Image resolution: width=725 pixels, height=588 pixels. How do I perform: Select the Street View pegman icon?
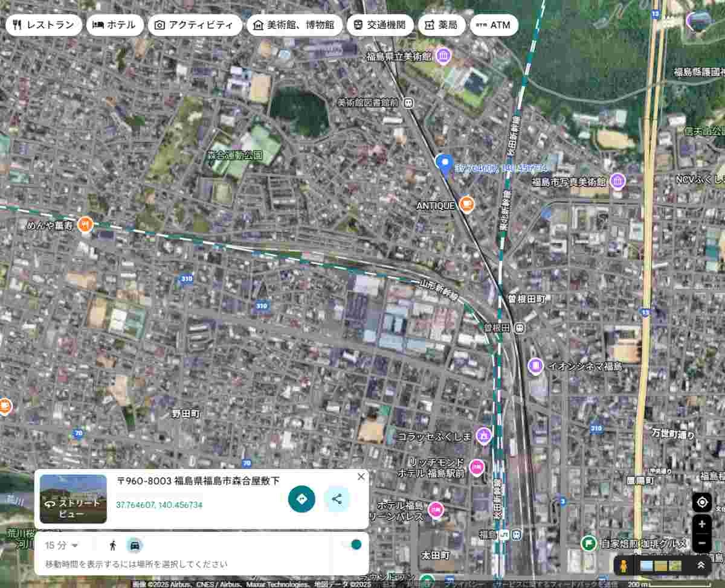pyautogui.click(x=624, y=566)
